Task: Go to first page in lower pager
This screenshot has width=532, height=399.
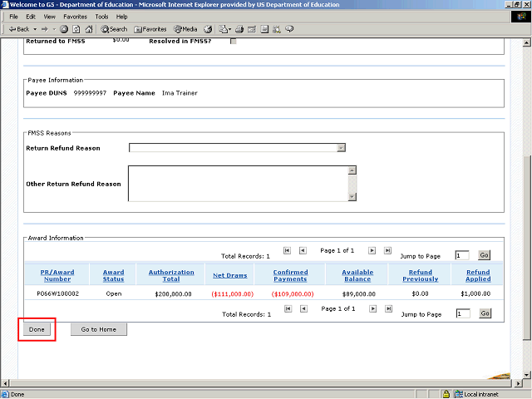Action: coord(287,308)
